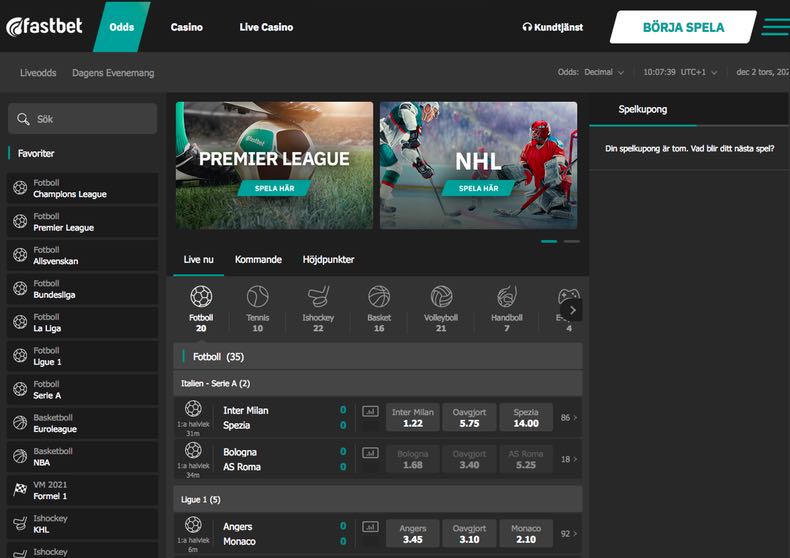790x558 pixels.
Task: Open the Liveodds link
Action: tap(38, 73)
